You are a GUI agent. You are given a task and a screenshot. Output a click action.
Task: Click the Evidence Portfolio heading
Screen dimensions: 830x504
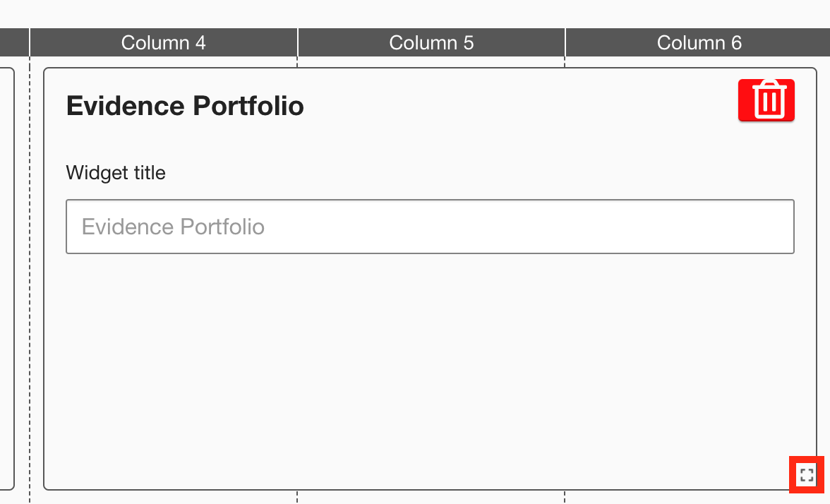(185, 106)
